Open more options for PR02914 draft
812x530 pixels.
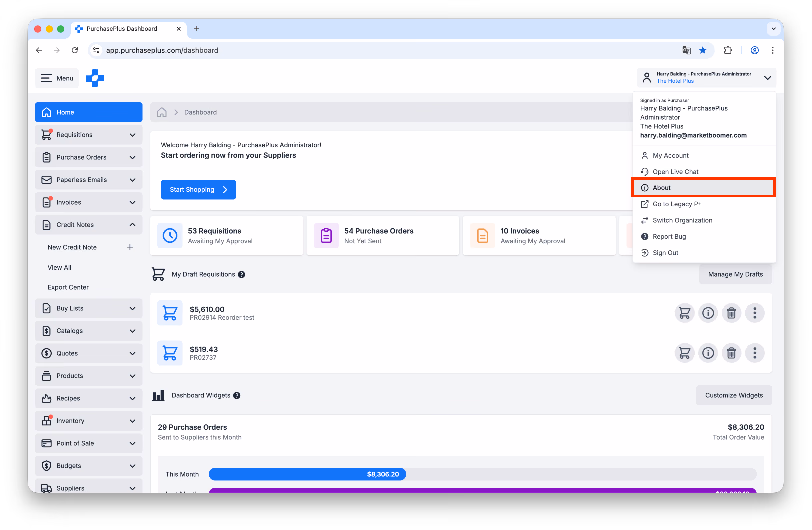(755, 313)
